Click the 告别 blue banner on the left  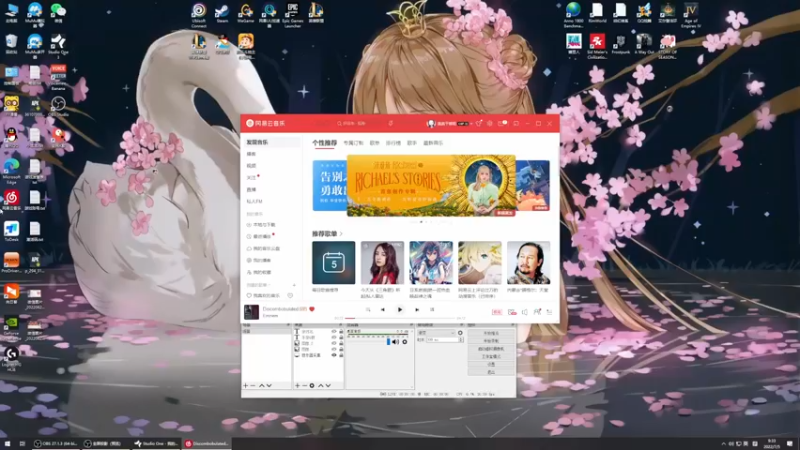tap(330, 185)
